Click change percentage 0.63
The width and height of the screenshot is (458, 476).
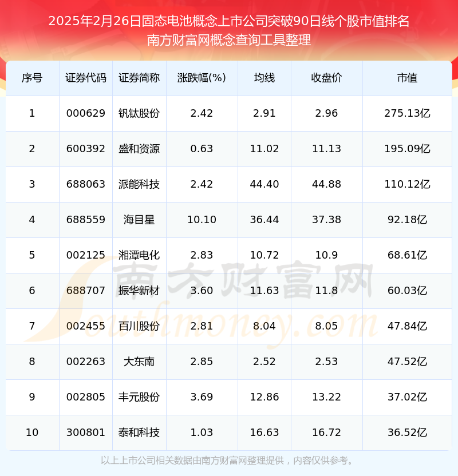(202, 149)
